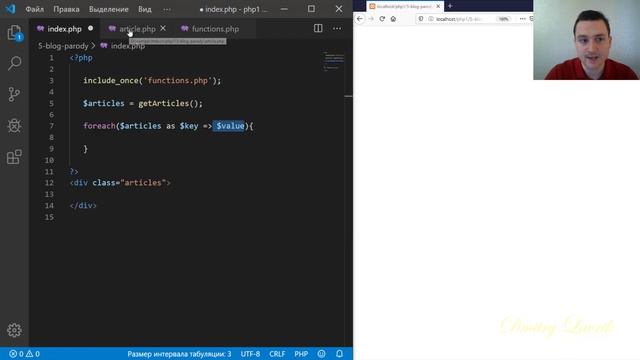The image size is (640, 360).
Task: Open the Manage gear menu
Action: point(14,330)
